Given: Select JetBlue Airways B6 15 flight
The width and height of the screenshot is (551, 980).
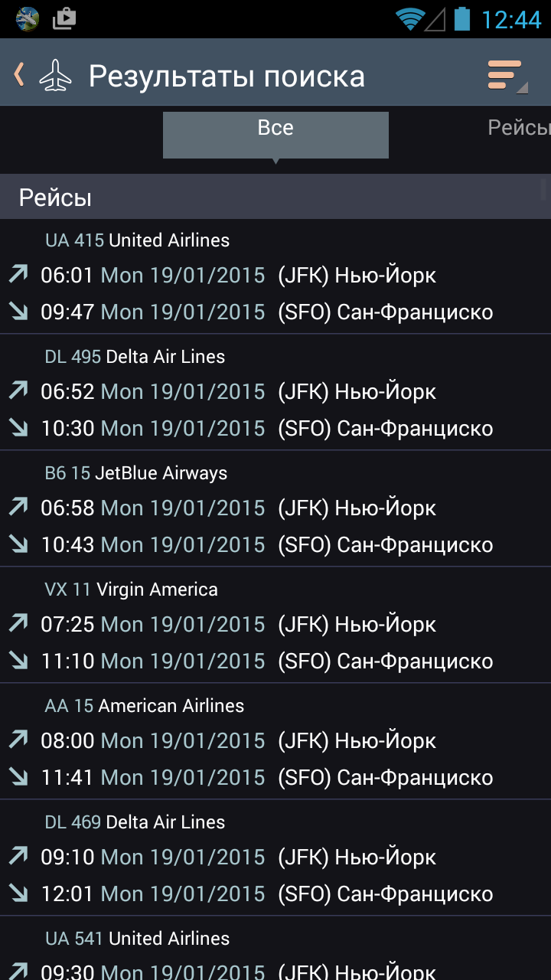Looking at the screenshot, I should (275, 508).
